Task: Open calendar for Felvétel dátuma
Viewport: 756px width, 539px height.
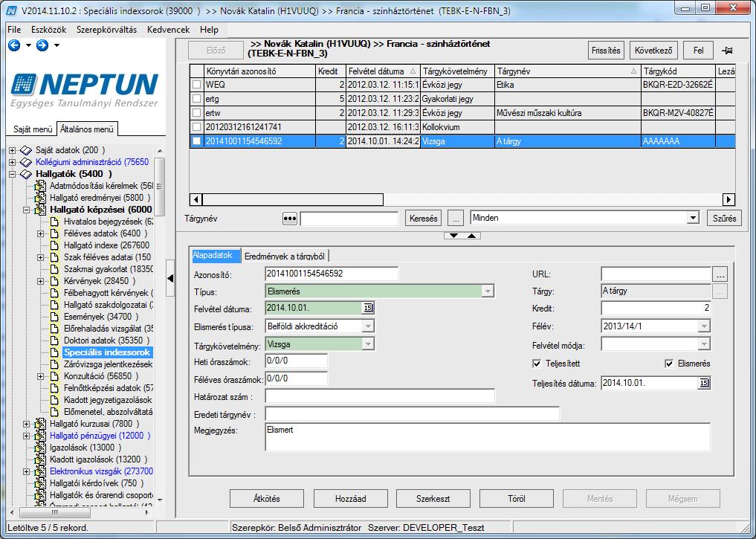Action: (368, 308)
